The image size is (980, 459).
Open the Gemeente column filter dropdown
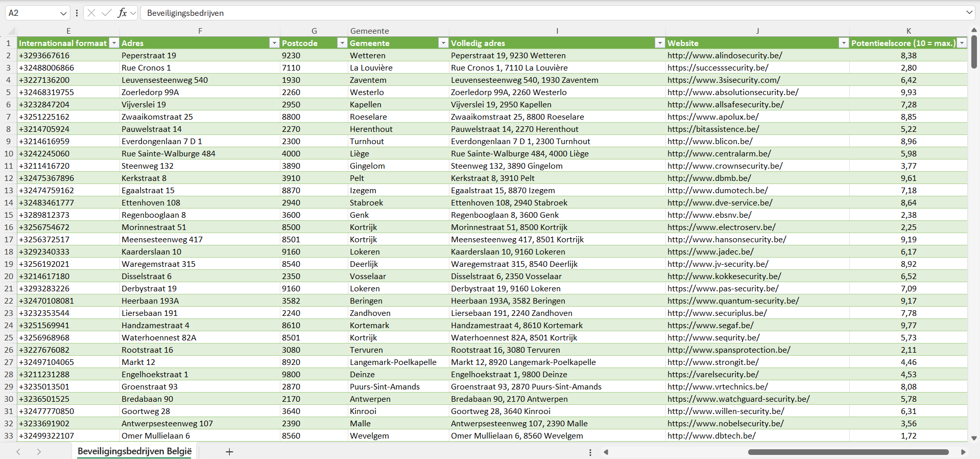click(x=443, y=43)
